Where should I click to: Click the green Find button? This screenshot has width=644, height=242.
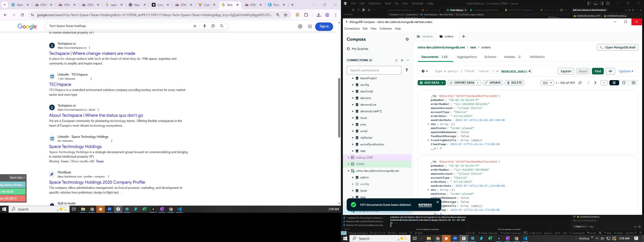tap(598, 71)
